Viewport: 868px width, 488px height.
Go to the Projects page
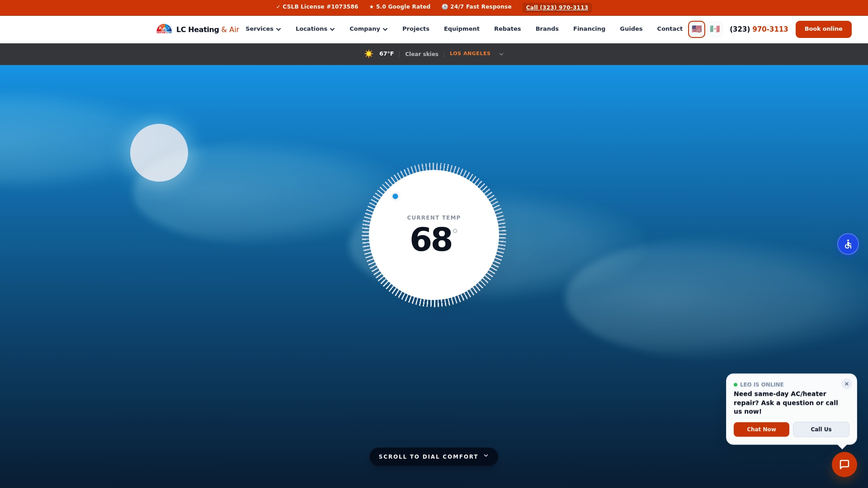pos(416,29)
